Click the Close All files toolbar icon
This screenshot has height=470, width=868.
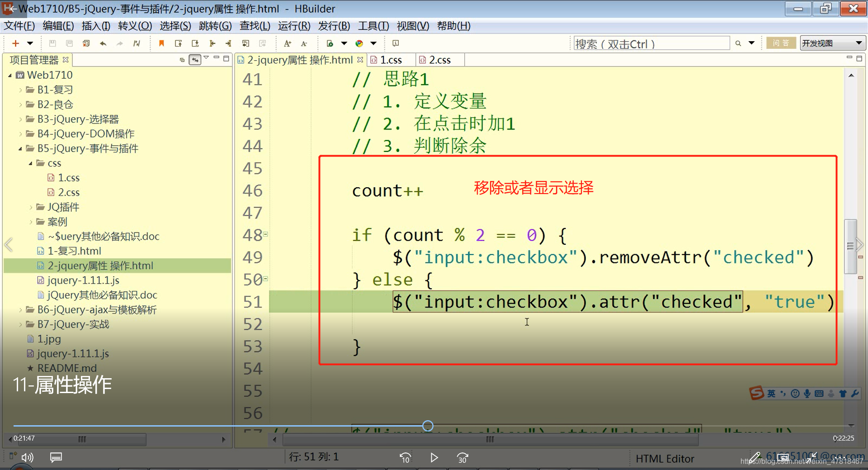(86, 43)
